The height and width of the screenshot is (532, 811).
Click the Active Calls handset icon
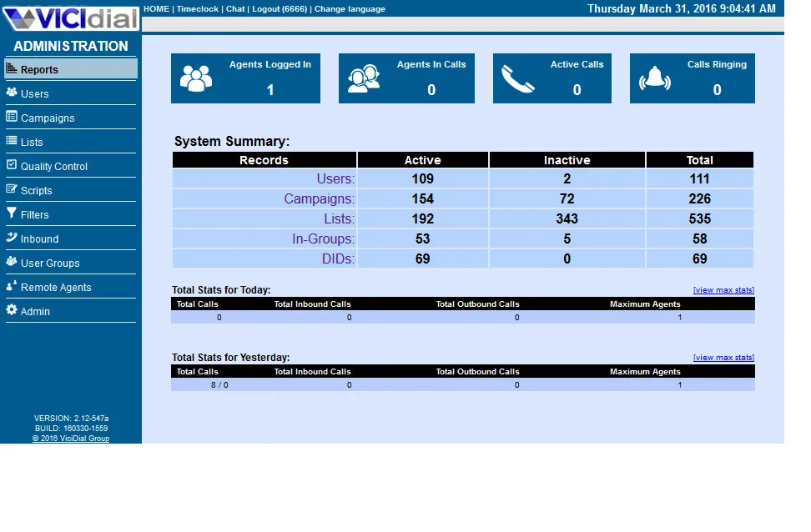click(518, 78)
